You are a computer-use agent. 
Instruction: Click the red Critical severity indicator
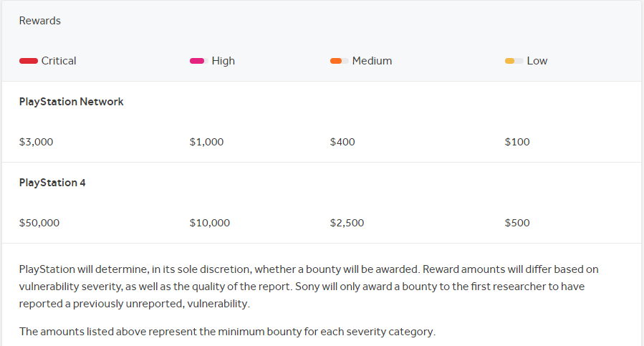pyautogui.click(x=29, y=61)
